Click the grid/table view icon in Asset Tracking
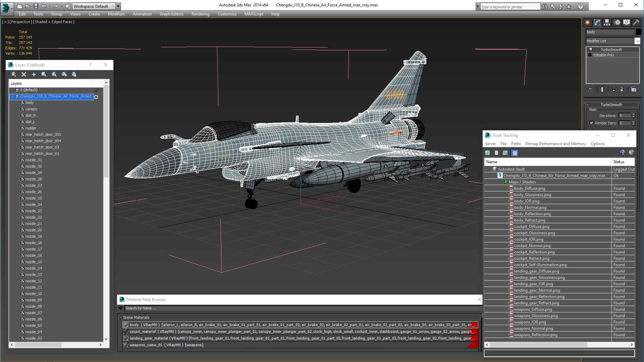 pyautogui.click(x=515, y=153)
